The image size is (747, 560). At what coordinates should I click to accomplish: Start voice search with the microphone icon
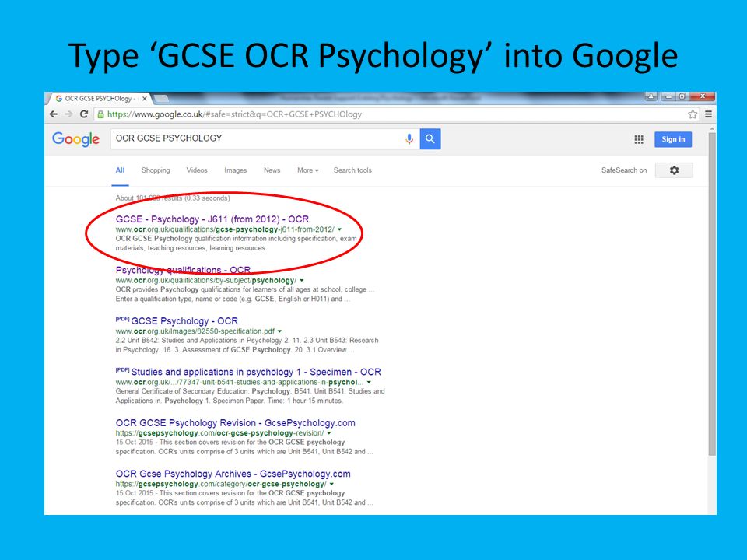pyautogui.click(x=409, y=139)
